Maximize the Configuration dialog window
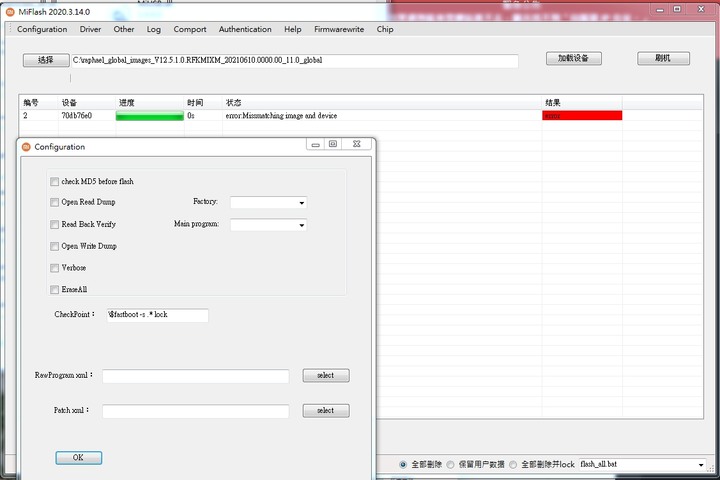The image size is (720, 480). [x=333, y=144]
